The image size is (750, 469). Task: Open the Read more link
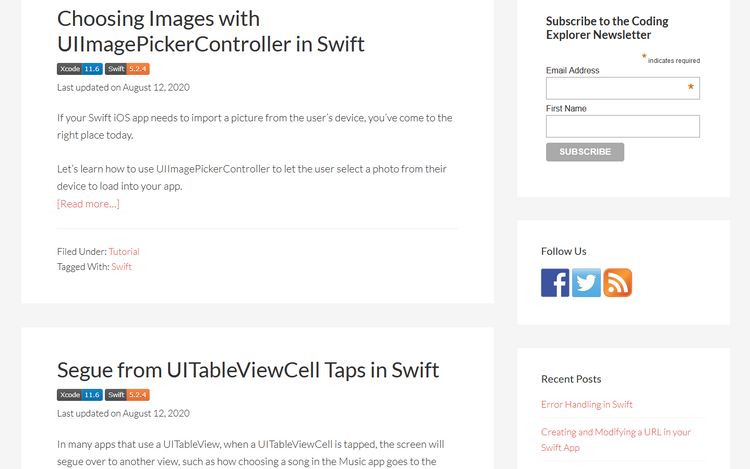click(88, 204)
